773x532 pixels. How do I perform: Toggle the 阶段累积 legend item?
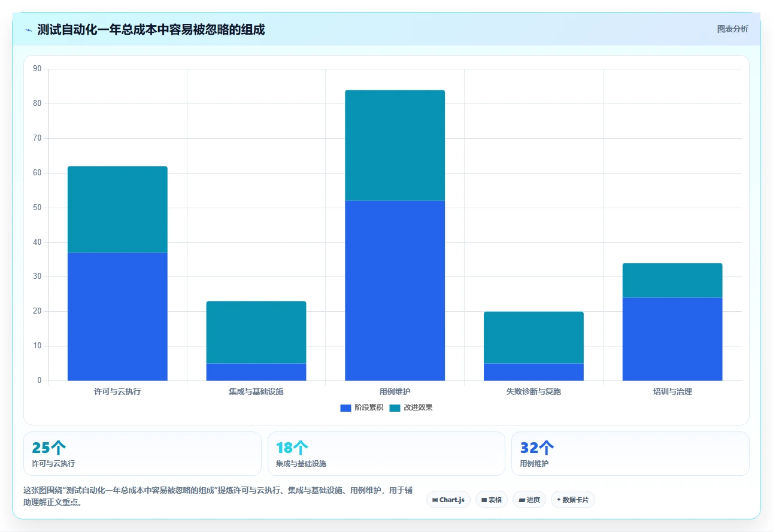click(x=362, y=408)
